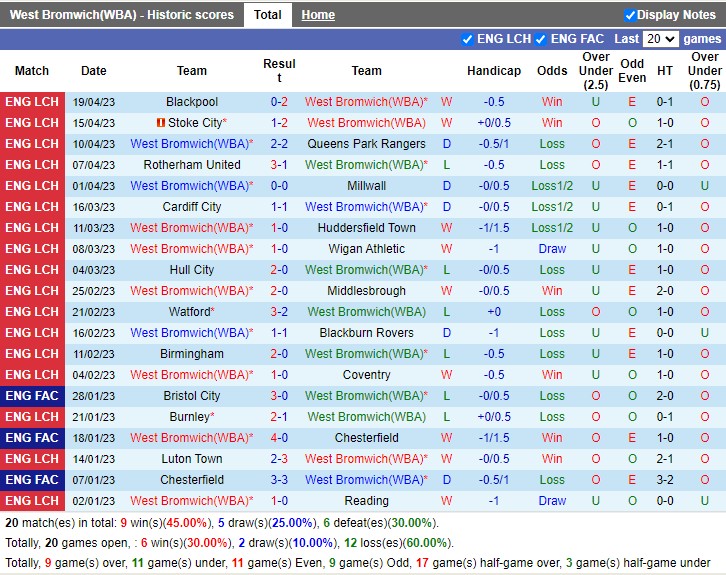The width and height of the screenshot is (726, 575).
Task: Click the Huddersfield Town team name
Action: point(366,228)
